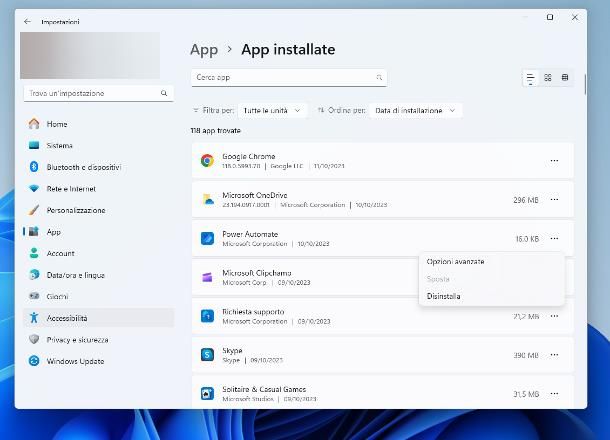Click the 296 MB size of OneDrive
The image size is (610, 440).
tap(526, 200)
